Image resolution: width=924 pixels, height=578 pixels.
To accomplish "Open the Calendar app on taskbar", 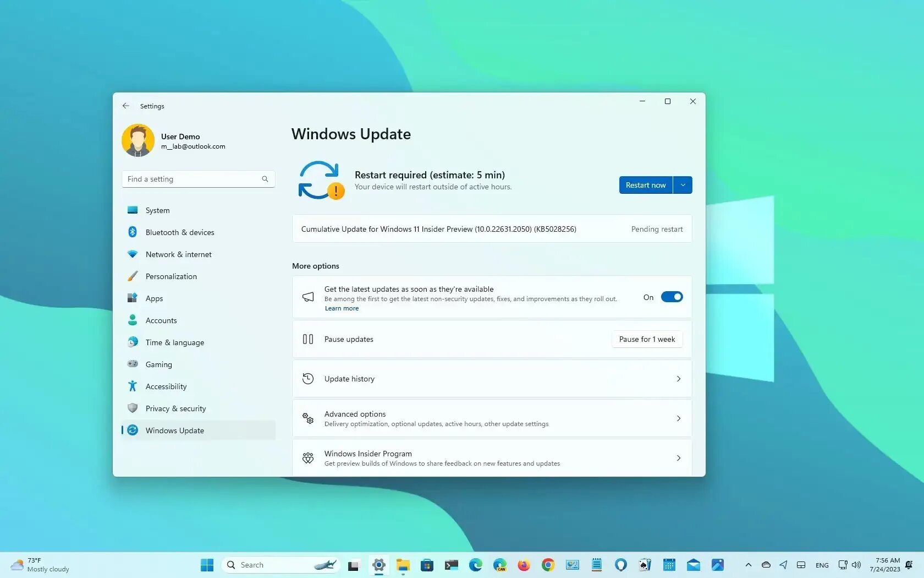I will (x=669, y=565).
